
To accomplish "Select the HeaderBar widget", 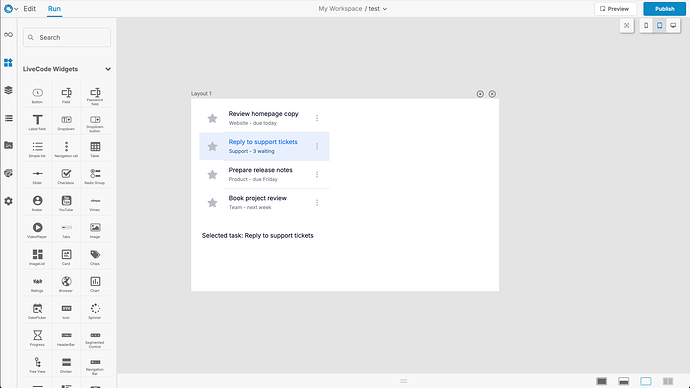I will [66, 338].
